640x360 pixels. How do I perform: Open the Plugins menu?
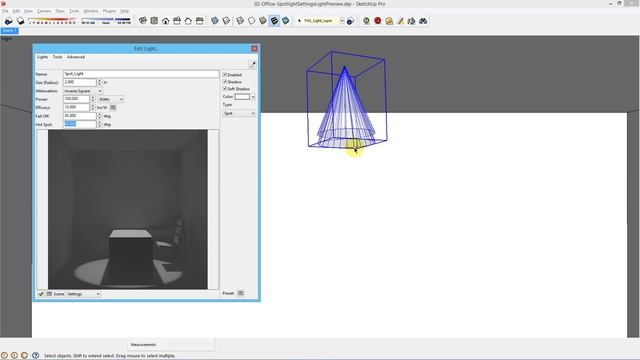pos(109,11)
